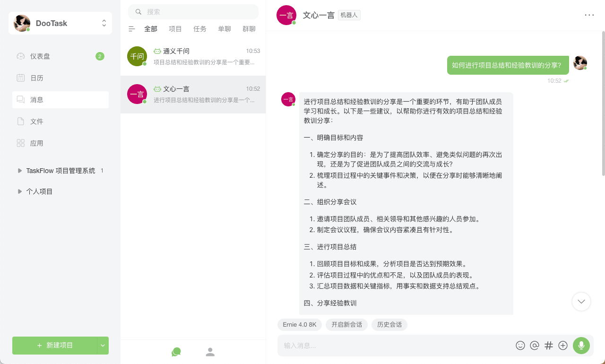
Task: Click the green badge 2 on 仪表盘
Action: (x=100, y=56)
